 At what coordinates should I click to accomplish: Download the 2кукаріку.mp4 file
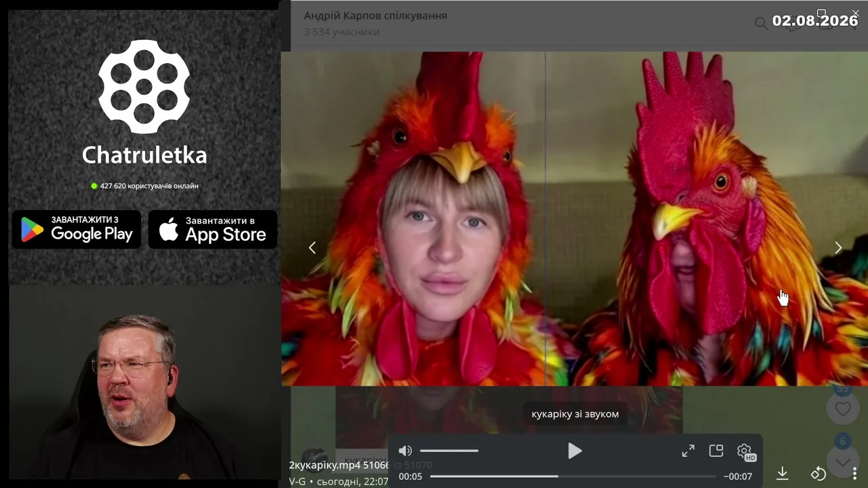783,473
